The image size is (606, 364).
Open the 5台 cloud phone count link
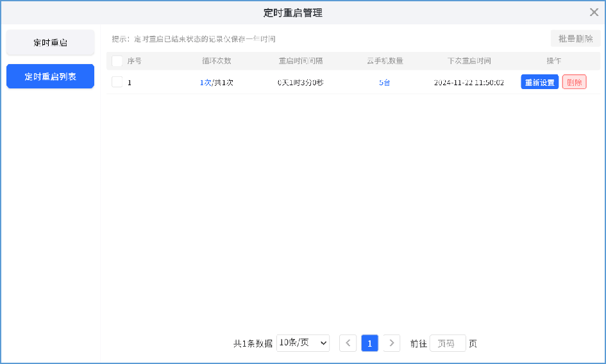[385, 83]
